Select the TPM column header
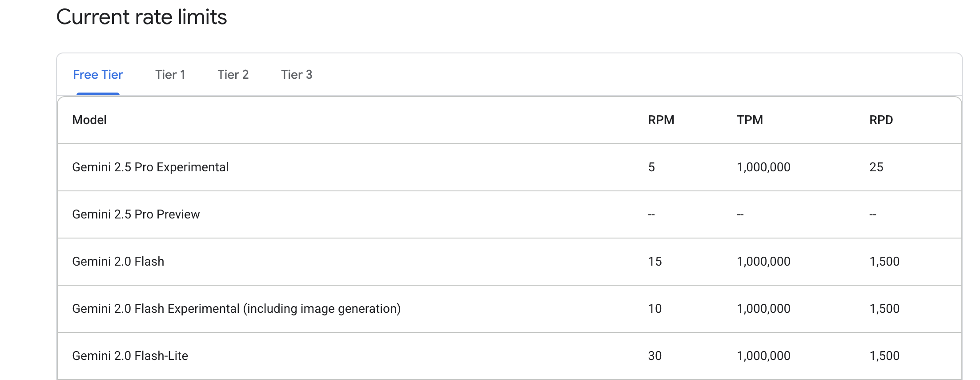 [x=750, y=120]
